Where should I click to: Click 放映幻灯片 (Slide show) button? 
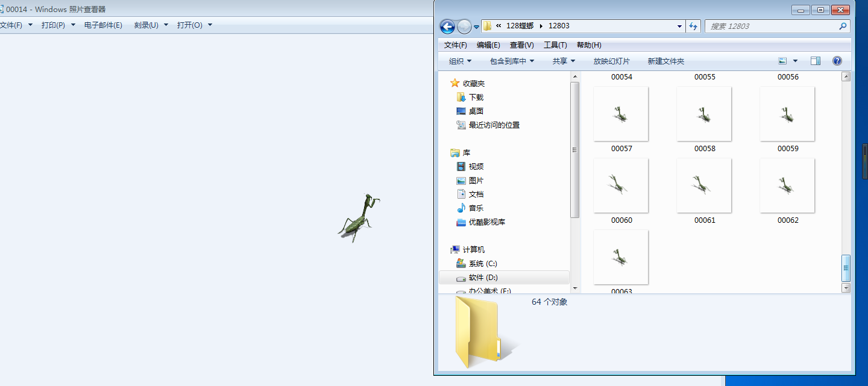pos(612,61)
